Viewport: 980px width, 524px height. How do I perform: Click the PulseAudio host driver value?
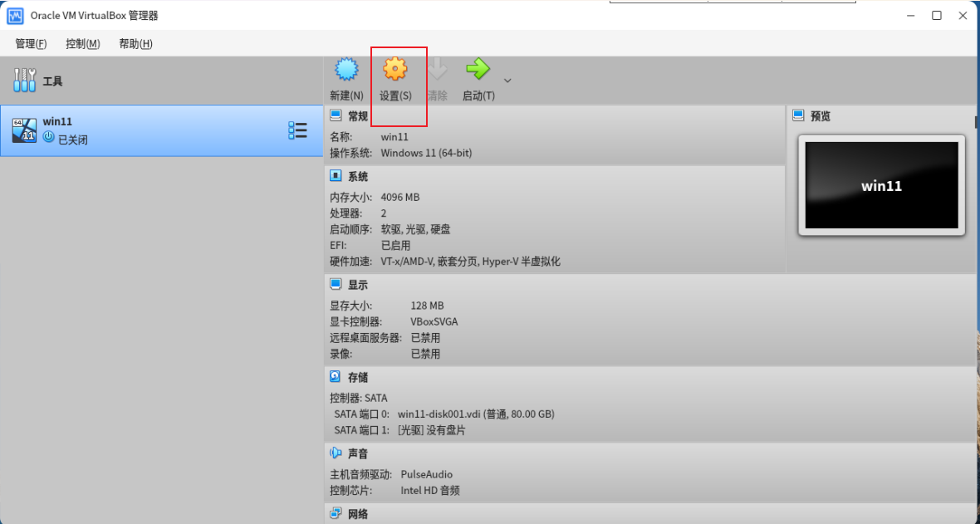click(427, 475)
